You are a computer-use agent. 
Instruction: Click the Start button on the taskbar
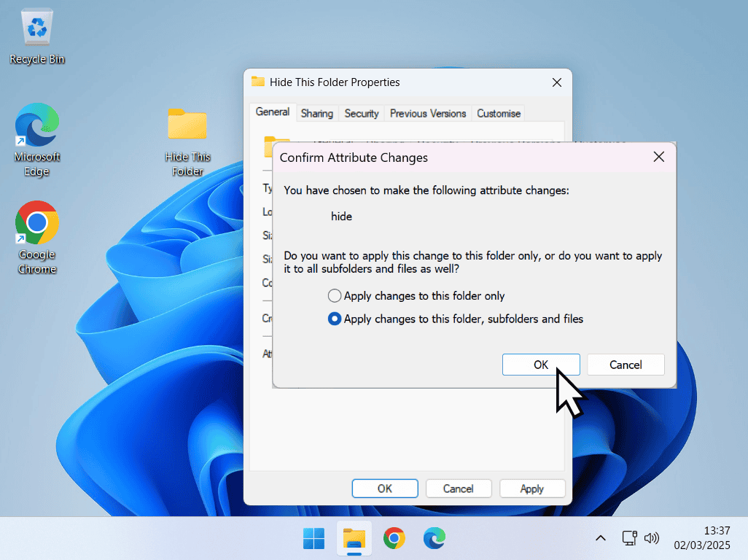point(313,538)
